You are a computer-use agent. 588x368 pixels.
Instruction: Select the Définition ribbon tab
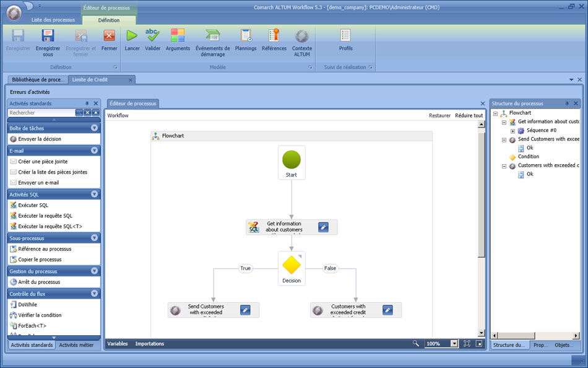[x=109, y=20]
